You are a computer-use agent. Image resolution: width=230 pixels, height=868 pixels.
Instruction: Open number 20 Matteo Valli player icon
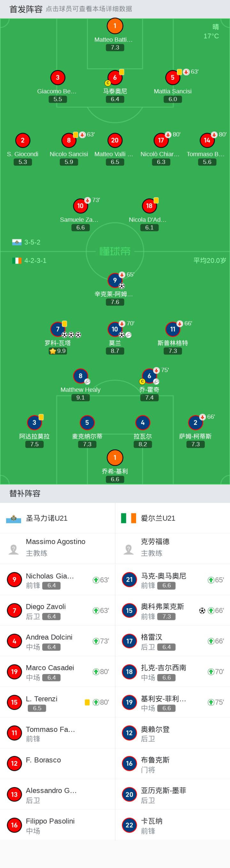point(115,141)
